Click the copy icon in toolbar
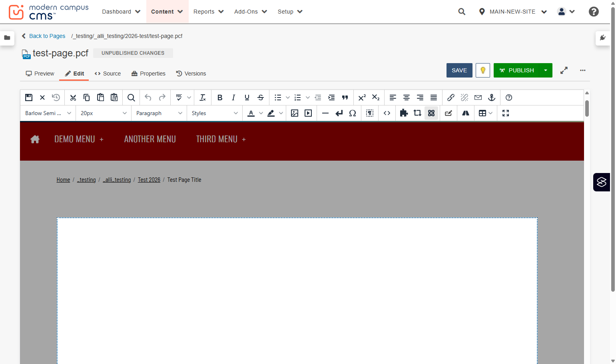Image resolution: width=616 pixels, height=364 pixels. pos(87,97)
